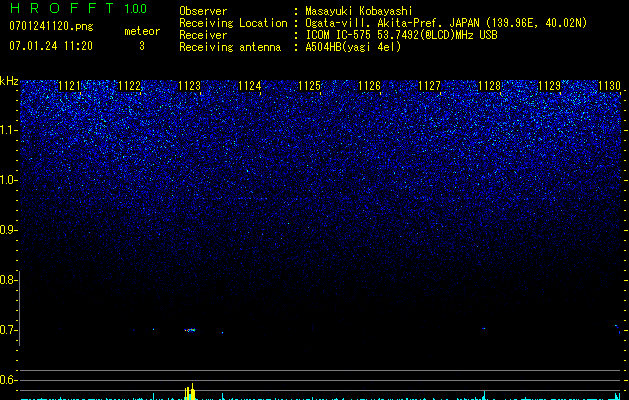Click the 1125 time marker
The width and height of the screenshot is (629, 400).
pyautogui.click(x=310, y=86)
